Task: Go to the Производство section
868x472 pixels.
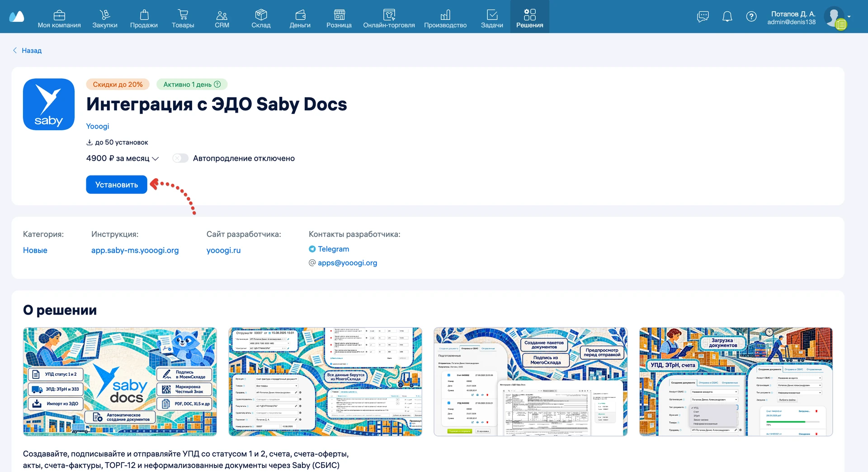Action: click(445, 19)
